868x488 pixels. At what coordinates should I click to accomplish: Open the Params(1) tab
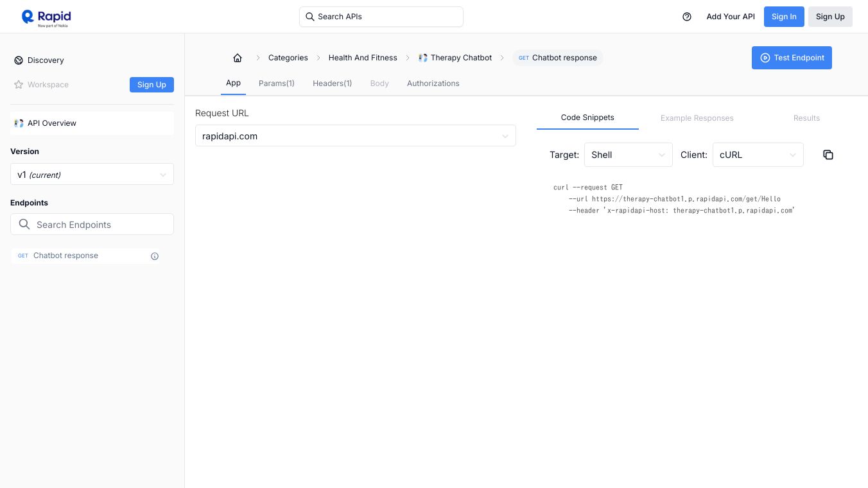click(x=277, y=83)
